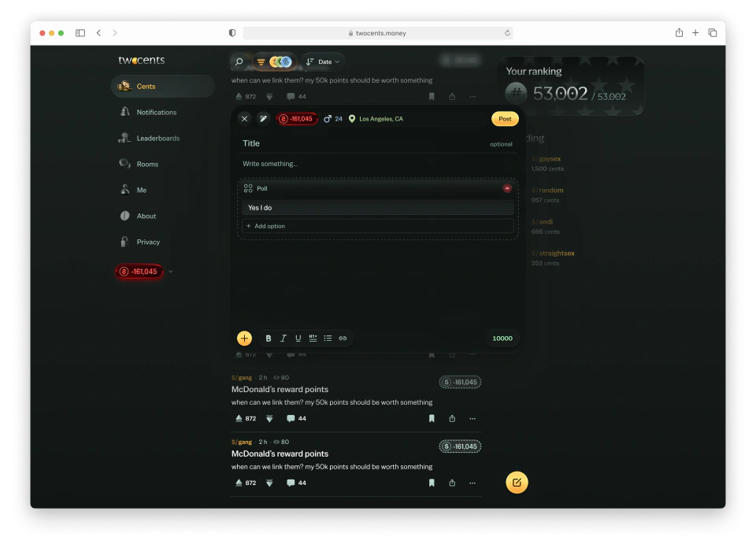Select the Italic formatting icon
Image resolution: width=756 pixels, height=548 pixels.
click(x=283, y=338)
